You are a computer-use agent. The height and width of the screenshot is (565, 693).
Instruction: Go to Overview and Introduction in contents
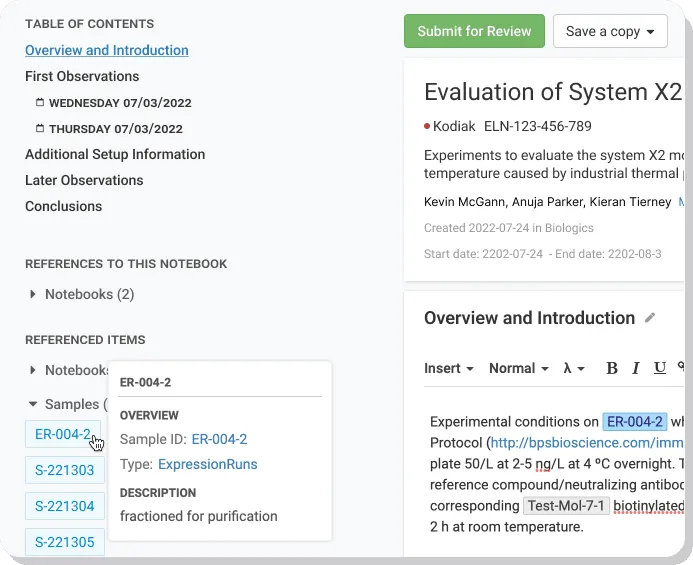[x=106, y=50]
